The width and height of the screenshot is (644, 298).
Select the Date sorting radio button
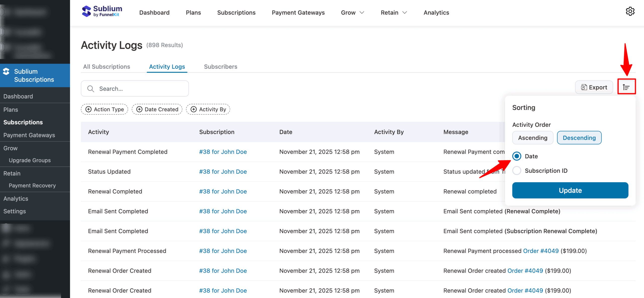click(517, 156)
